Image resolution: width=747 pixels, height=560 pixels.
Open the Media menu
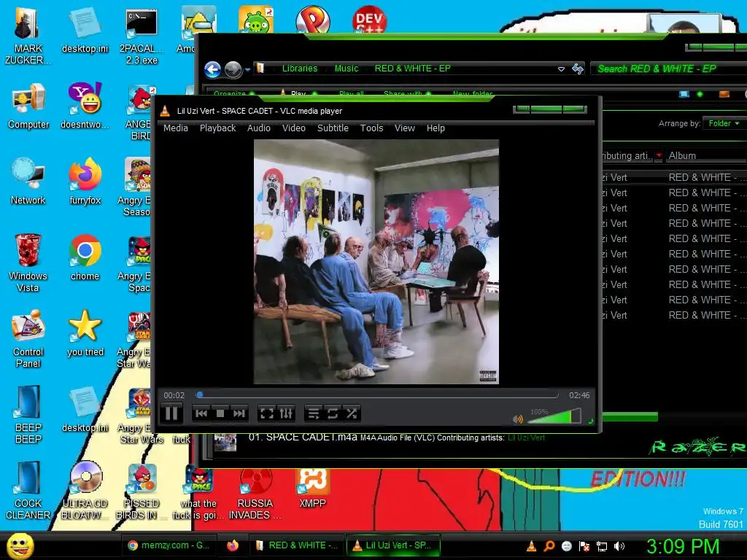tap(175, 128)
